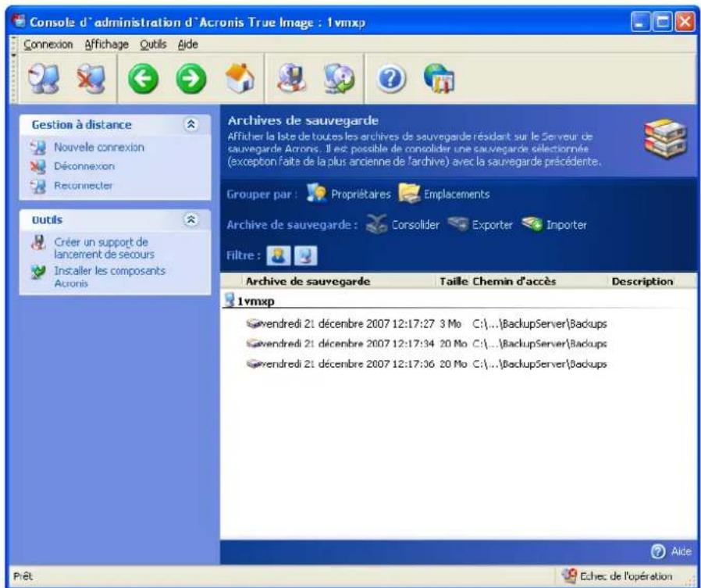Toggle the user filter button
This screenshot has height=588, width=701.
[x=278, y=255]
